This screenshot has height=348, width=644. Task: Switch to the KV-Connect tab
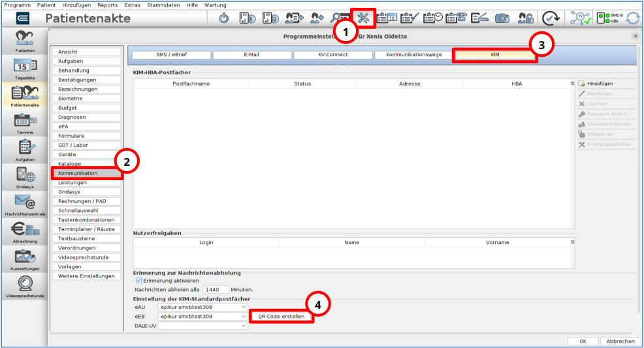pos(332,54)
